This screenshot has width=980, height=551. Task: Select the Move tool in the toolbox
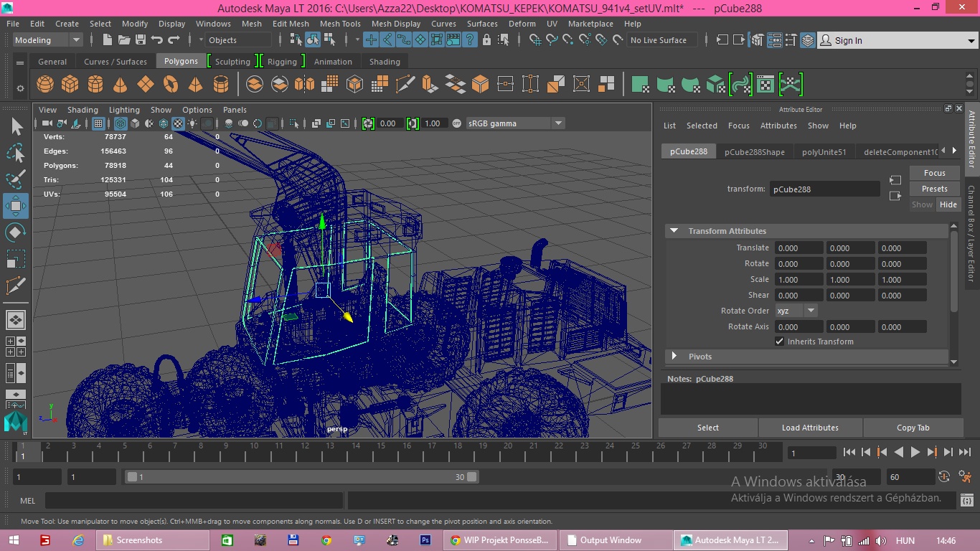click(x=16, y=207)
